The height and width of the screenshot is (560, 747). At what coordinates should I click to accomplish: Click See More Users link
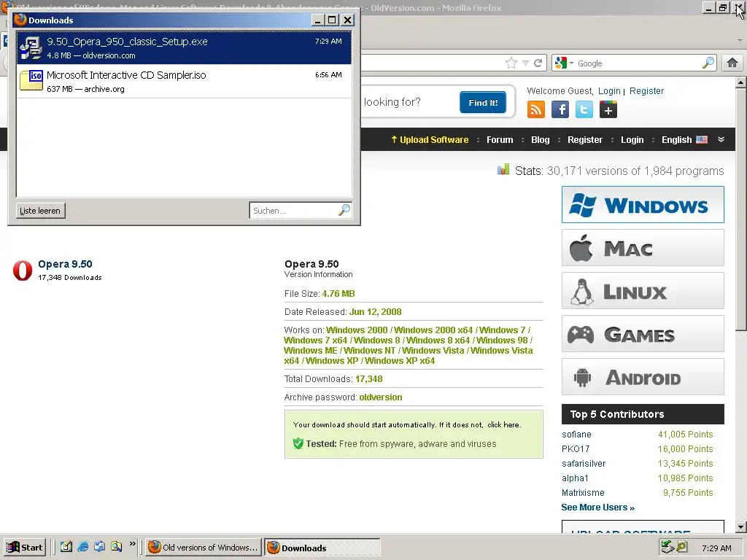pyautogui.click(x=598, y=507)
